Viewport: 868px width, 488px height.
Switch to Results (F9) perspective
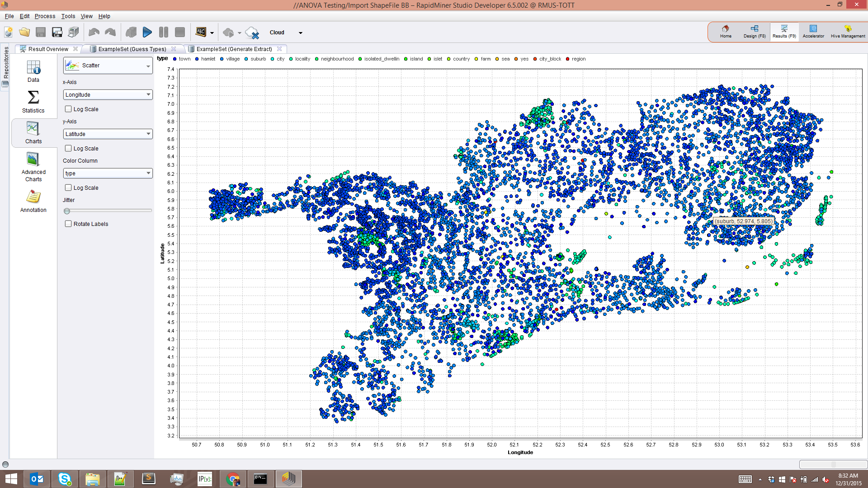[784, 32]
